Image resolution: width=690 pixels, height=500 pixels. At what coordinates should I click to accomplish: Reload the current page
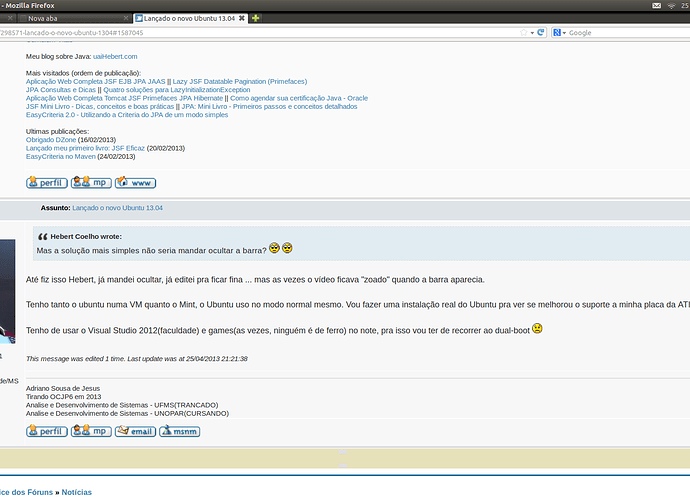click(x=541, y=32)
